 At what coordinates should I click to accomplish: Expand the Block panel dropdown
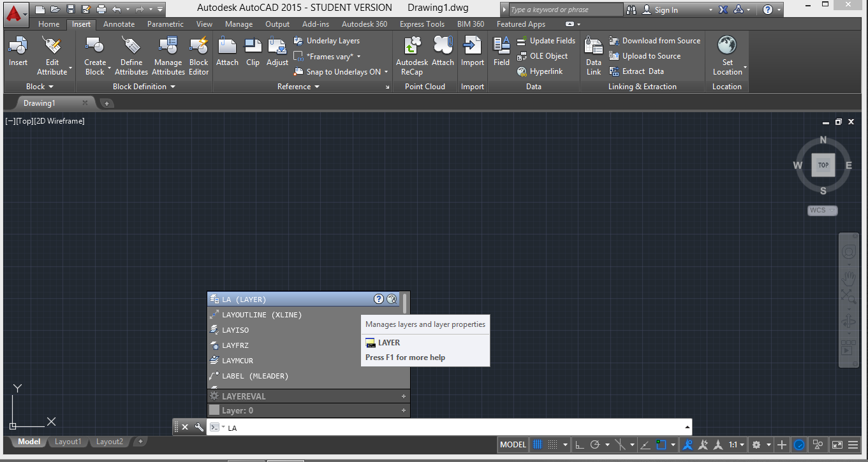click(x=40, y=87)
